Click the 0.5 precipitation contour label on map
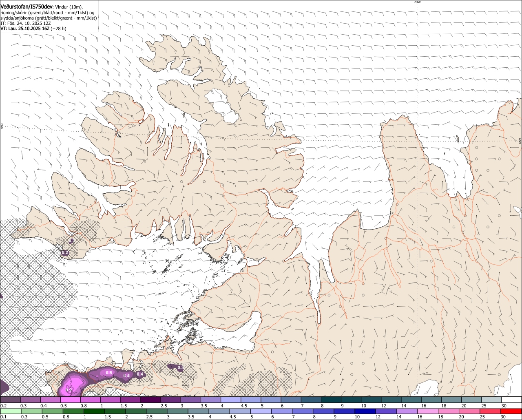Image resolution: width=522 pixels, height=420 pixels. pos(109,373)
